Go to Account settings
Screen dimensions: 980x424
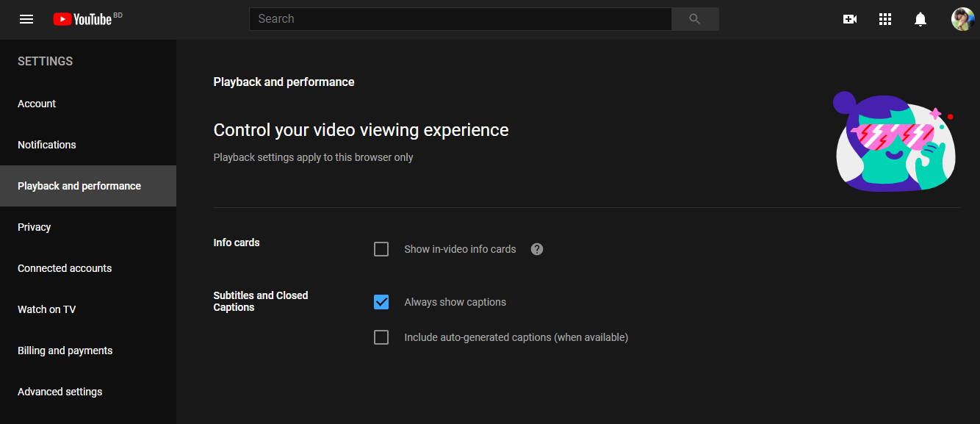pos(37,104)
